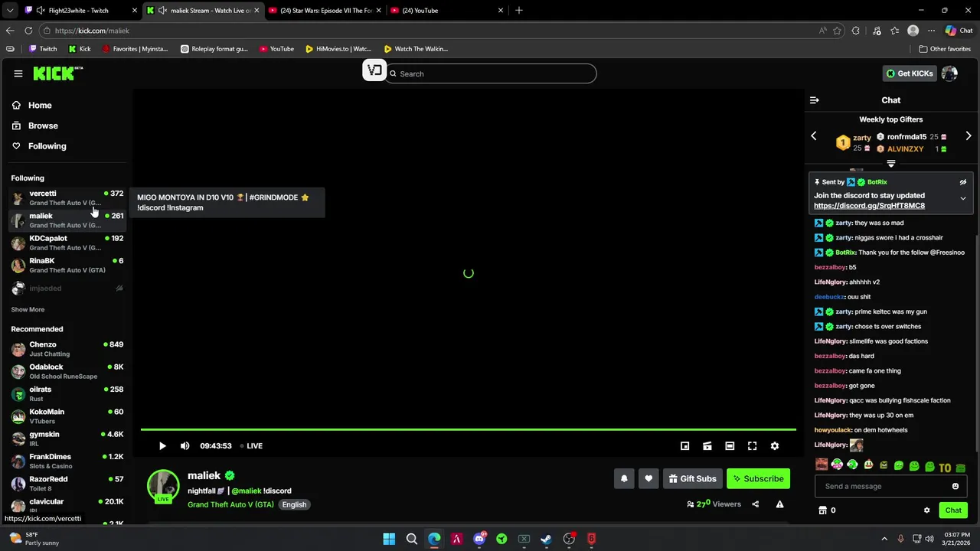This screenshot has width=980, height=551.
Task: Show hidden system tray icons chevron
Action: click(x=884, y=539)
